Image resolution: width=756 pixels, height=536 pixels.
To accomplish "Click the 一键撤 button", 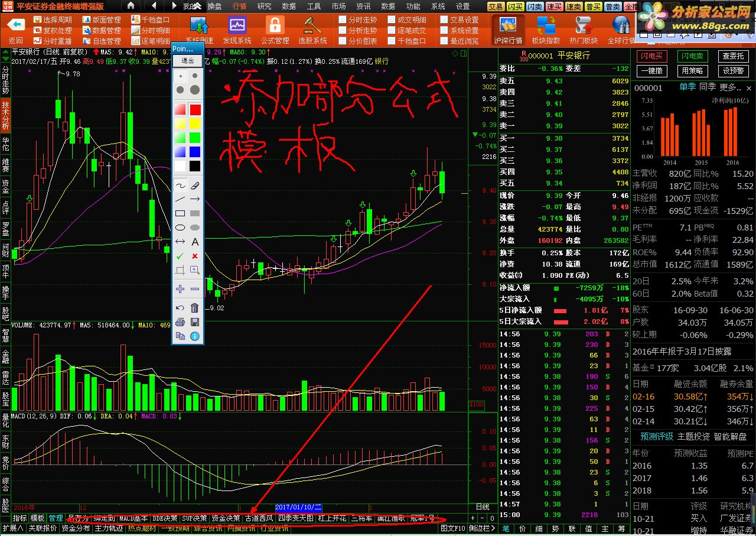I will [651, 71].
